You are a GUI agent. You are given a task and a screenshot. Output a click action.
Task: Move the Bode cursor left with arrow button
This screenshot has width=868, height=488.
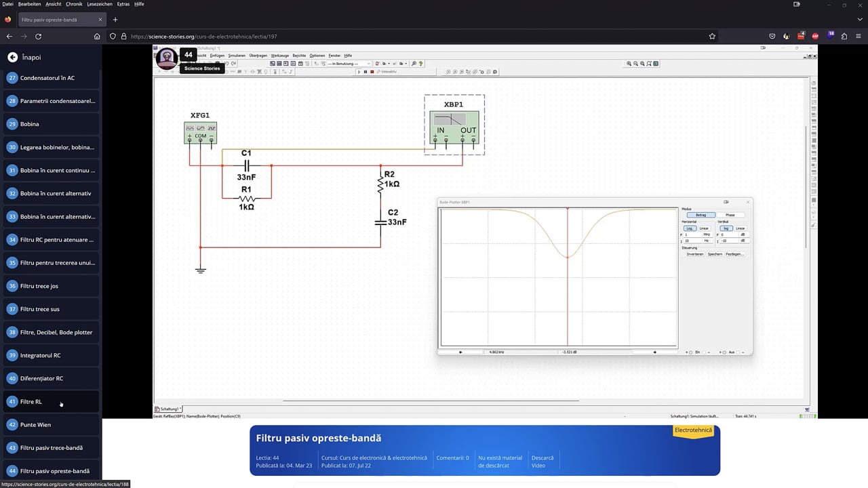[x=460, y=352]
